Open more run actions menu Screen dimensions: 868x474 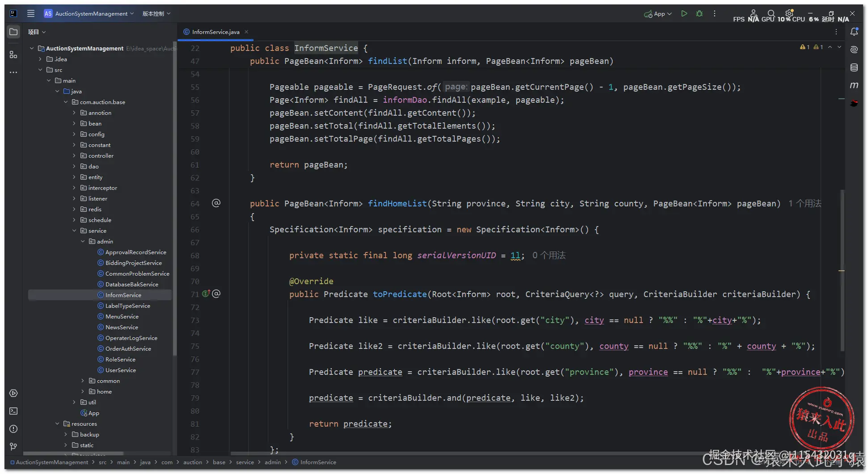coord(715,13)
